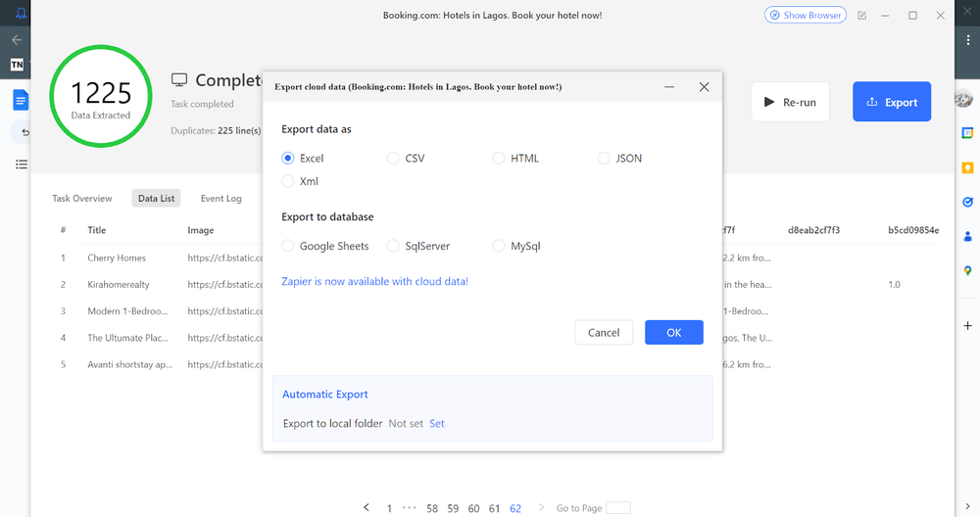Click the b5cd09854e column header
The height and width of the screenshot is (517, 980).
coord(913,230)
